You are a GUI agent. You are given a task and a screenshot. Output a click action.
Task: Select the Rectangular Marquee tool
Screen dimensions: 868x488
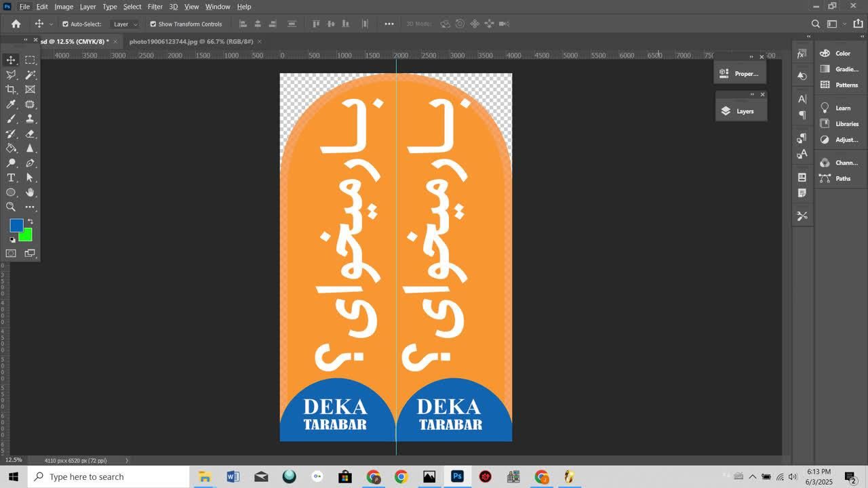pyautogui.click(x=30, y=60)
